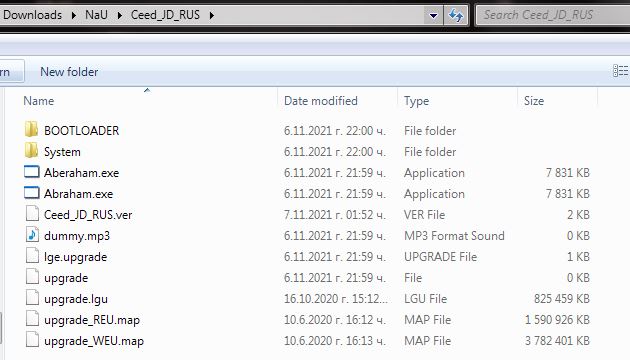630x360 pixels.
Task: Open the address bar history dropdown arrow
Action: [x=434, y=16]
